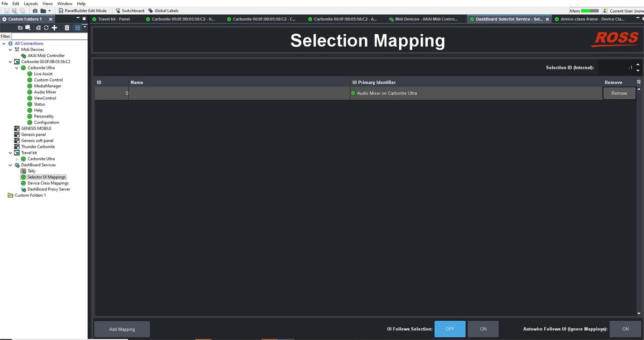Remove the Audio Mixer mapping row

pyautogui.click(x=619, y=93)
